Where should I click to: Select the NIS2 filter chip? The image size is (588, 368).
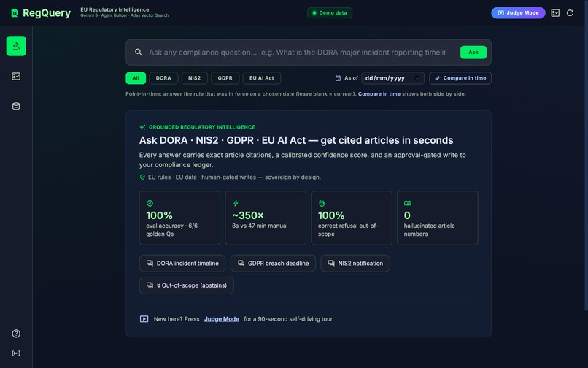pyautogui.click(x=194, y=78)
